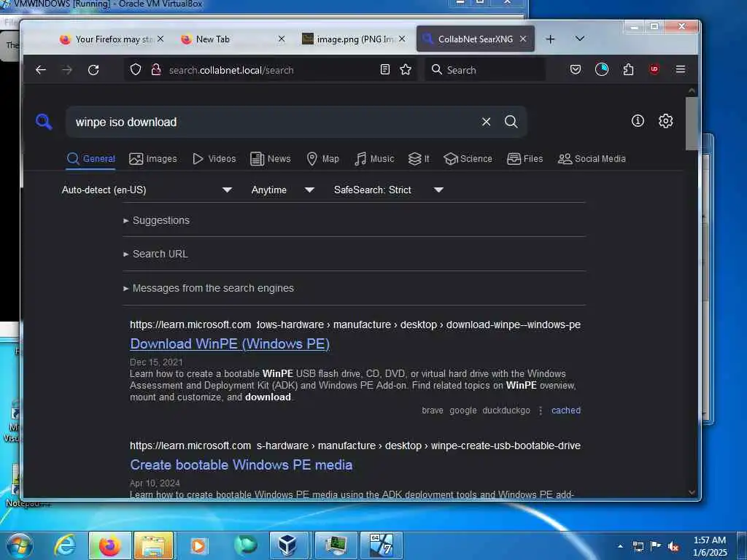Clear the search query with the X icon
The image size is (747, 560).
click(x=486, y=122)
